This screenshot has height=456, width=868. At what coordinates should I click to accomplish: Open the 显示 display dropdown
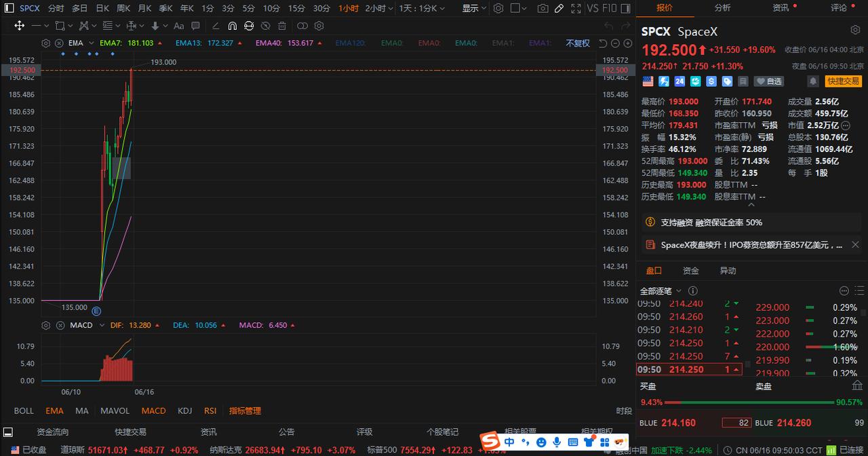point(475,8)
